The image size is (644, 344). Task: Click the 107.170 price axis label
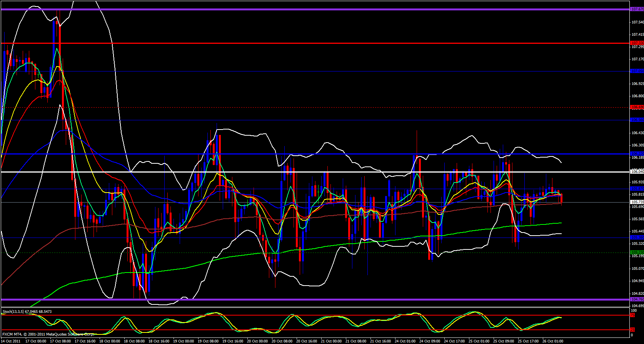click(x=637, y=59)
